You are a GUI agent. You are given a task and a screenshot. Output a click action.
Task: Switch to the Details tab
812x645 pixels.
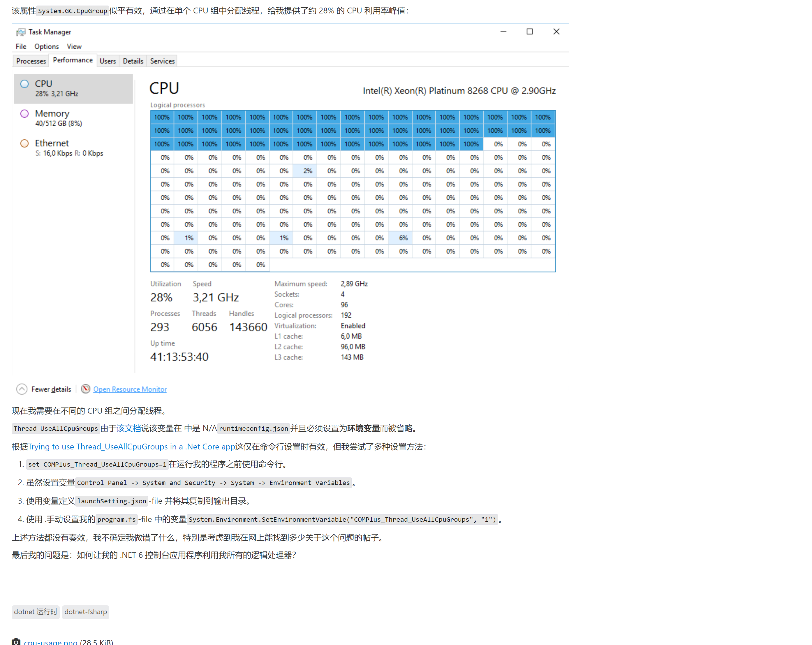[133, 61]
